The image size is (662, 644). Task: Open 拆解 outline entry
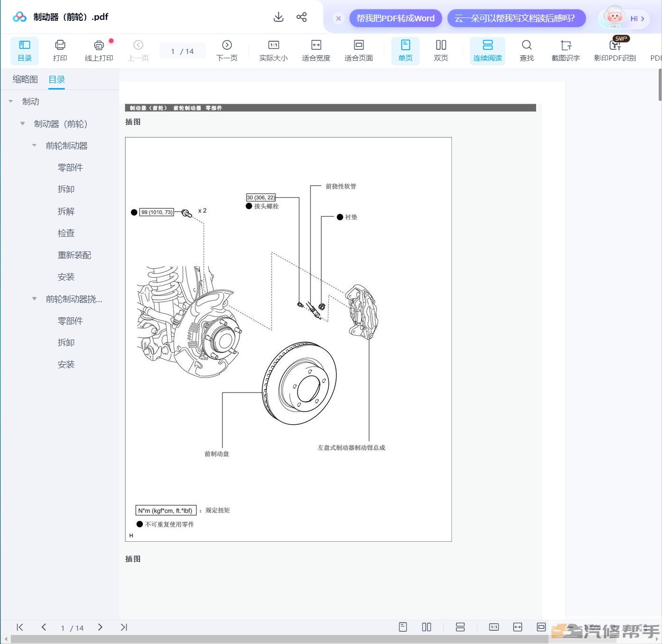coord(66,211)
